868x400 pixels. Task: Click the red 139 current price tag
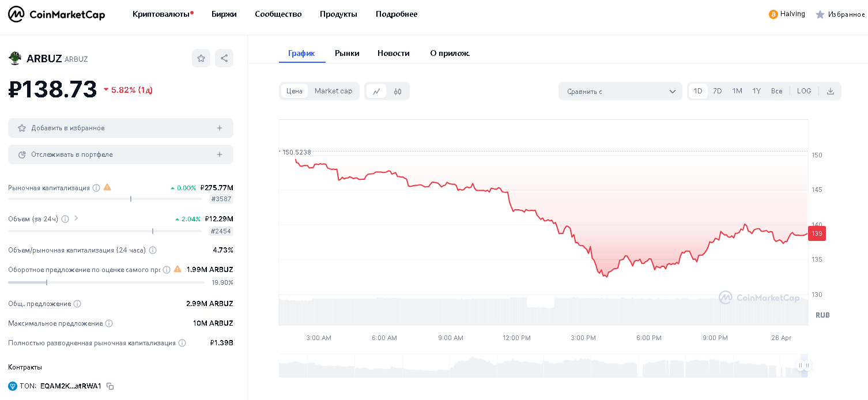coord(817,233)
